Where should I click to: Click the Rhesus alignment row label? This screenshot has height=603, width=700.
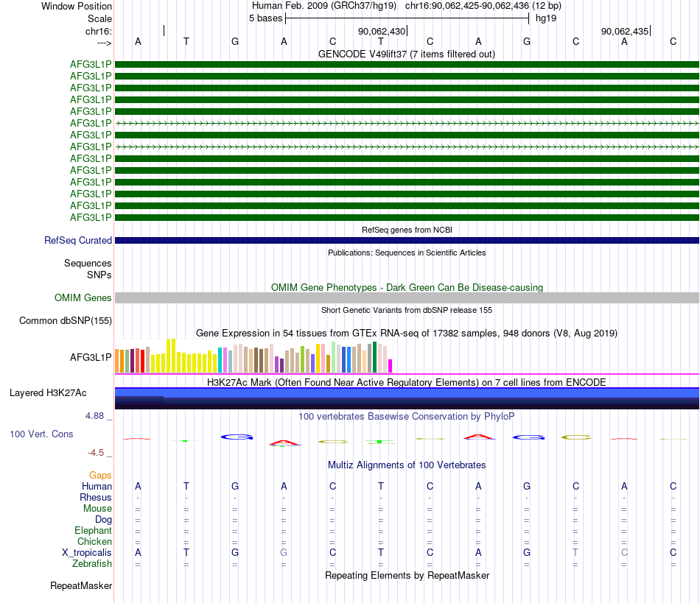point(96,497)
